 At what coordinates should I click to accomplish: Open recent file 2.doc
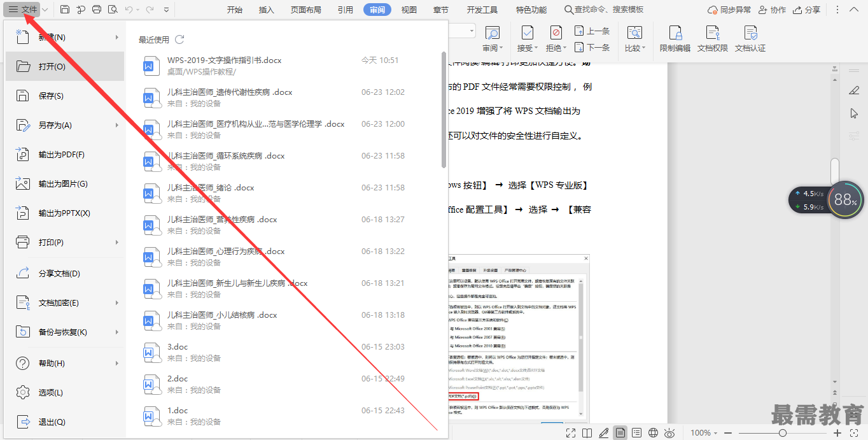pyautogui.click(x=283, y=384)
